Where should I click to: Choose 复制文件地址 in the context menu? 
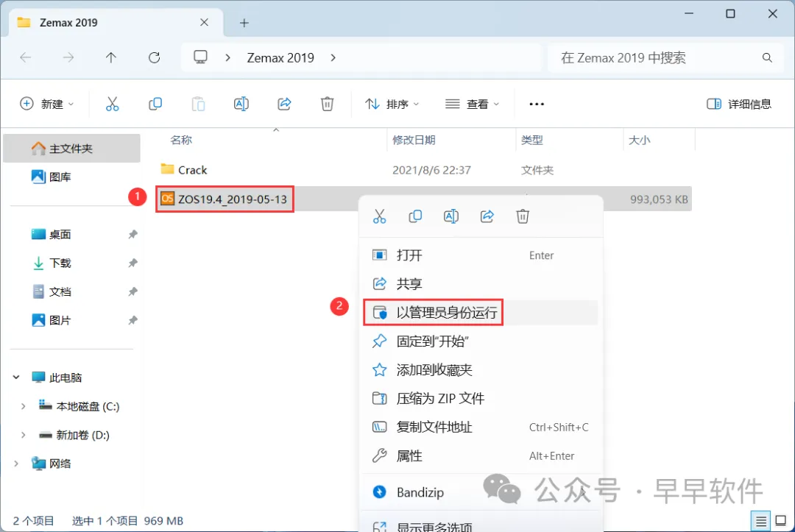coord(481,427)
